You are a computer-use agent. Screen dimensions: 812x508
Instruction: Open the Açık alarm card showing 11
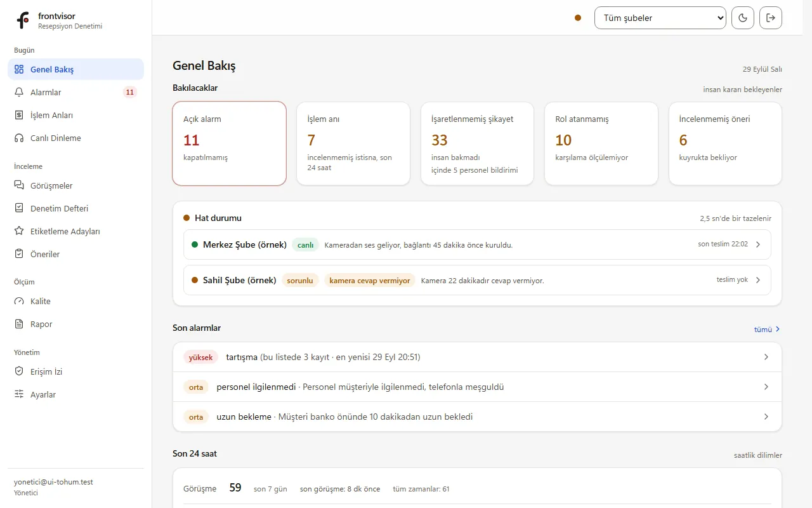coord(229,144)
